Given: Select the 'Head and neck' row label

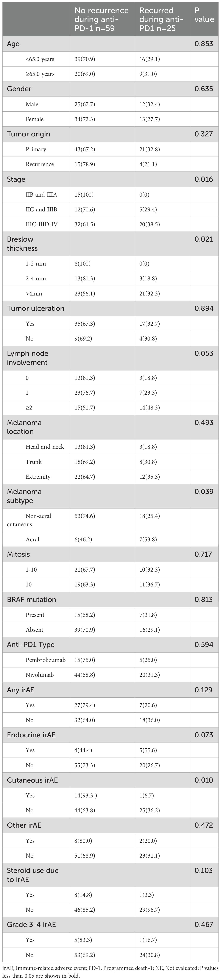Looking at the screenshot, I should [x=45, y=447].
